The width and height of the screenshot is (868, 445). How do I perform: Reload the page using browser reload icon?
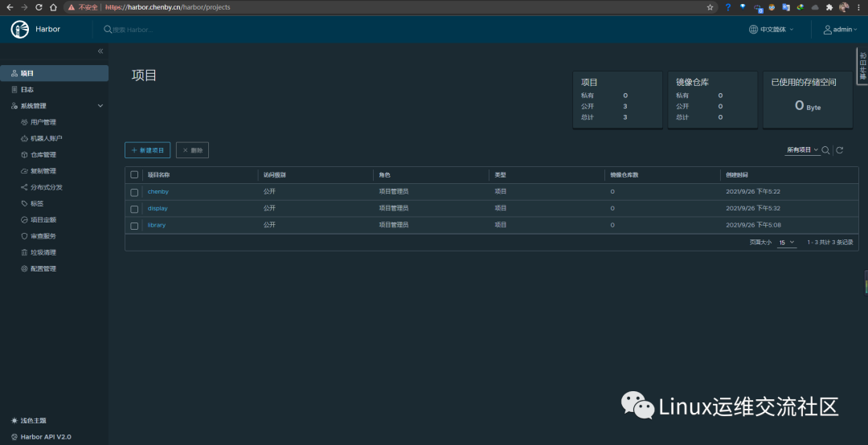pos(39,7)
